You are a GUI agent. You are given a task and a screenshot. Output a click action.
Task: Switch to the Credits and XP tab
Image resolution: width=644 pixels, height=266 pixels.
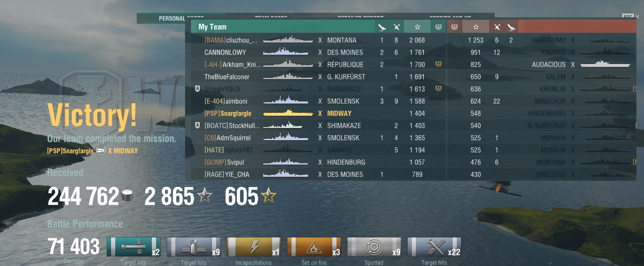[x=450, y=17]
